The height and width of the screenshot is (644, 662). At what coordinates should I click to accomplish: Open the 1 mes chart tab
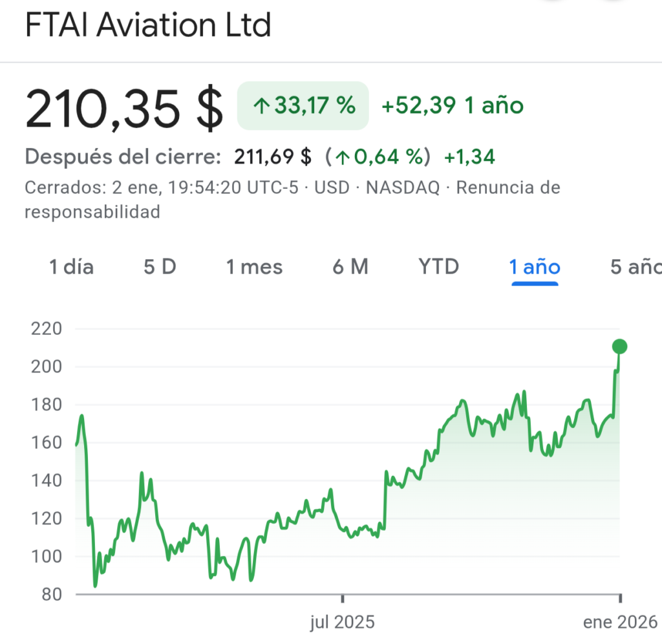(x=254, y=267)
